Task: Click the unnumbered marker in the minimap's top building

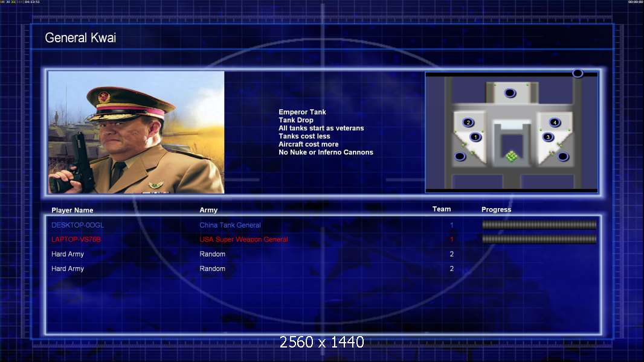Action: (510, 93)
